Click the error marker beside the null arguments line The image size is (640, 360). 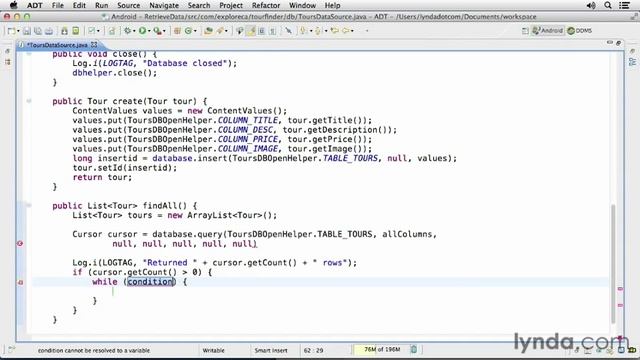point(20,244)
